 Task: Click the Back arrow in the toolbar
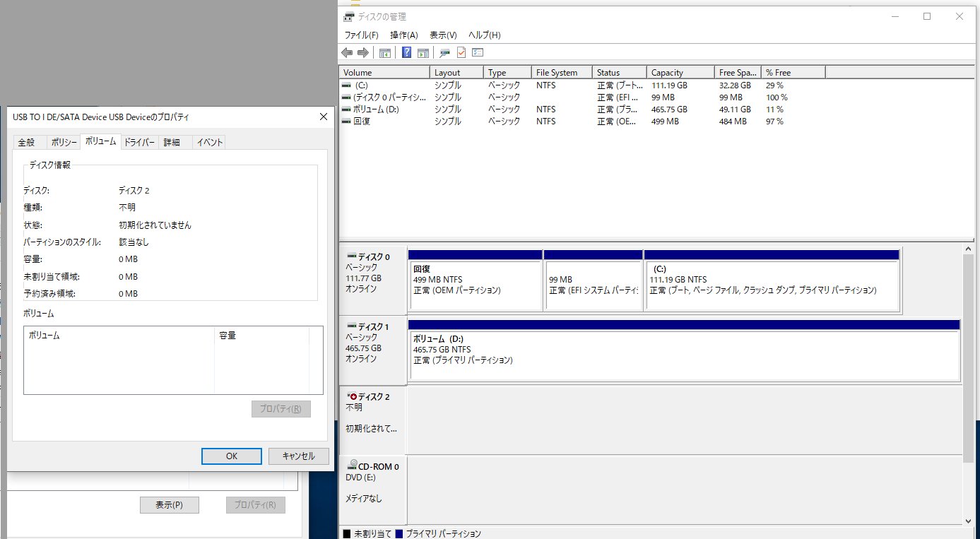tap(347, 53)
